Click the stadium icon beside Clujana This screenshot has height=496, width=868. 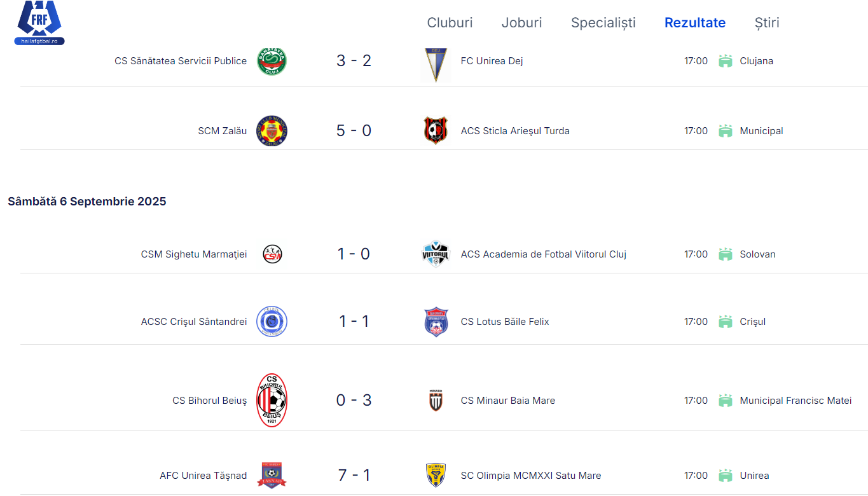pos(725,61)
